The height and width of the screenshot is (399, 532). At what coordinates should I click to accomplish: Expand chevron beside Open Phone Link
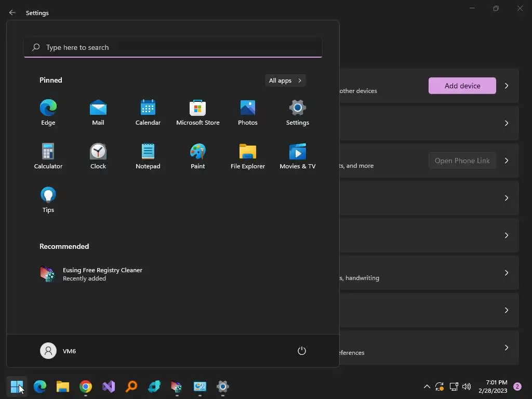pyautogui.click(x=506, y=161)
